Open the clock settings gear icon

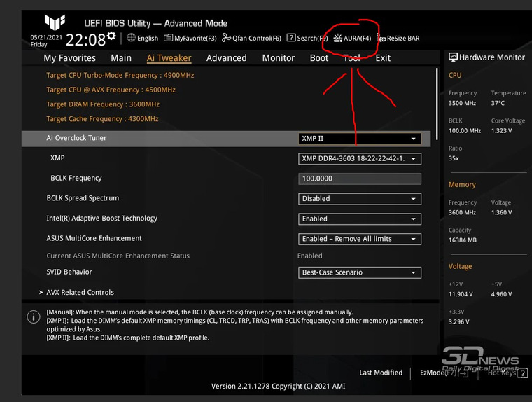[x=111, y=35]
